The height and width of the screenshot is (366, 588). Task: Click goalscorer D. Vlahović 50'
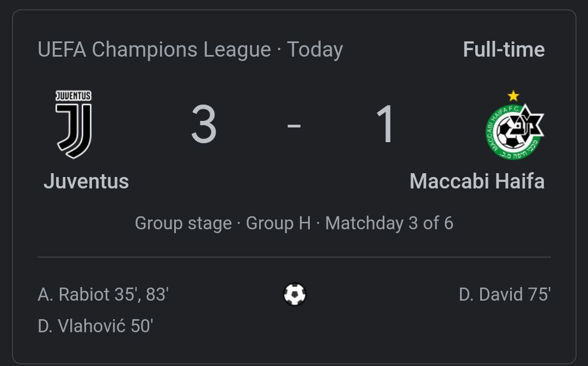coord(95,326)
